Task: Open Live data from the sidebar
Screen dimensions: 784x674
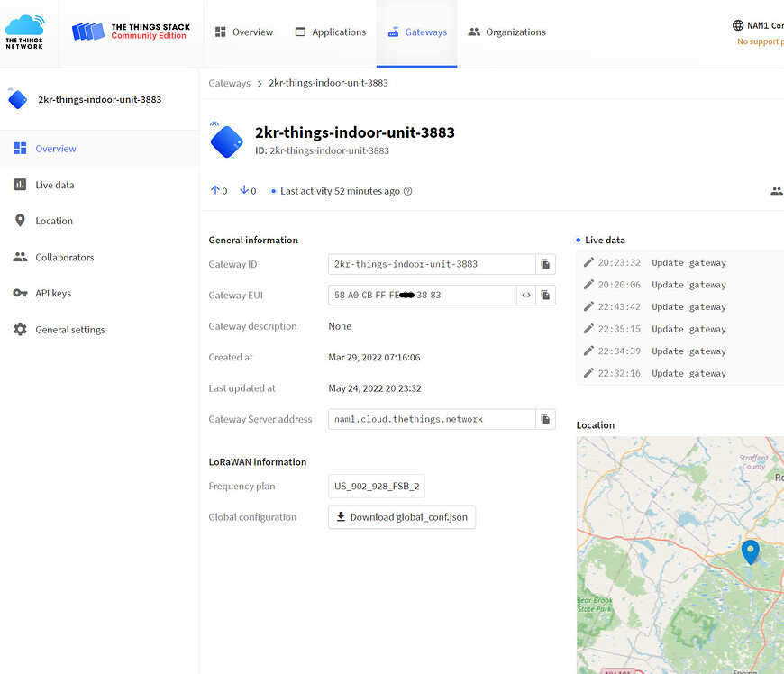Action: (x=54, y=185)
